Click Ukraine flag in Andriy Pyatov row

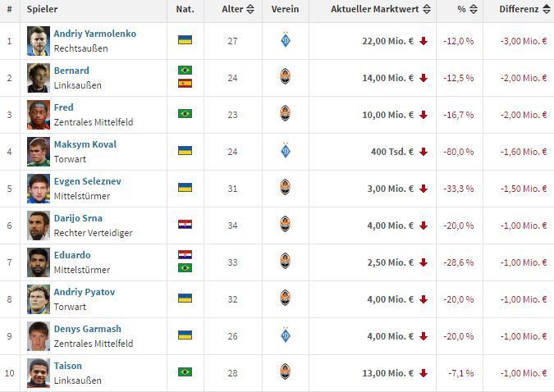coord(185,298)
